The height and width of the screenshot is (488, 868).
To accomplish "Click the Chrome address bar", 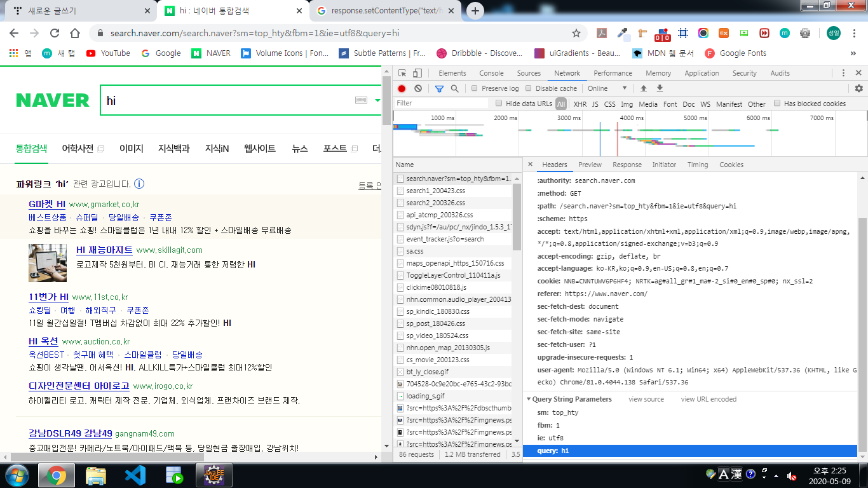I will click(x=337, y=33).
